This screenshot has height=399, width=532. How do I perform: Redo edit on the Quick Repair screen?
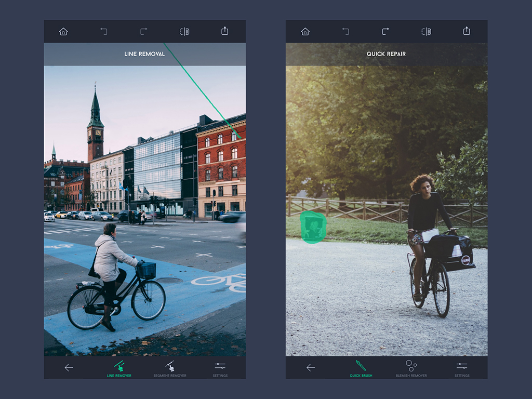click(385, 31)
